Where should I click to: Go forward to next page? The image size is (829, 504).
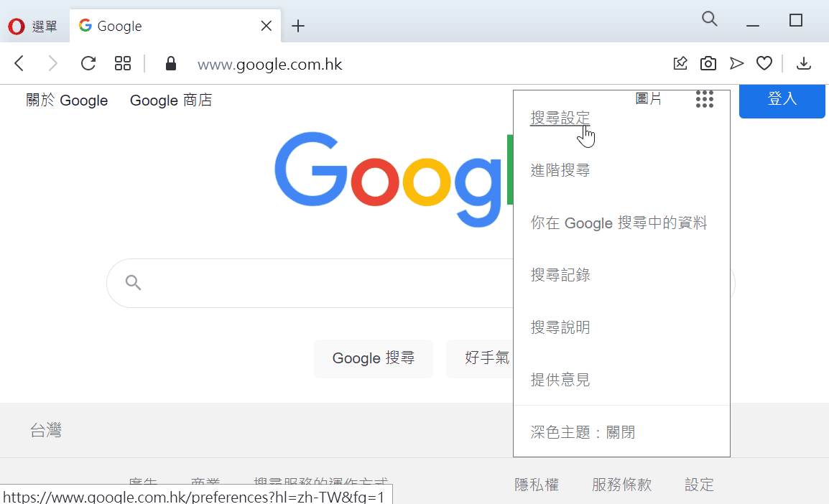pyautogui.click(x=52, y=64)
